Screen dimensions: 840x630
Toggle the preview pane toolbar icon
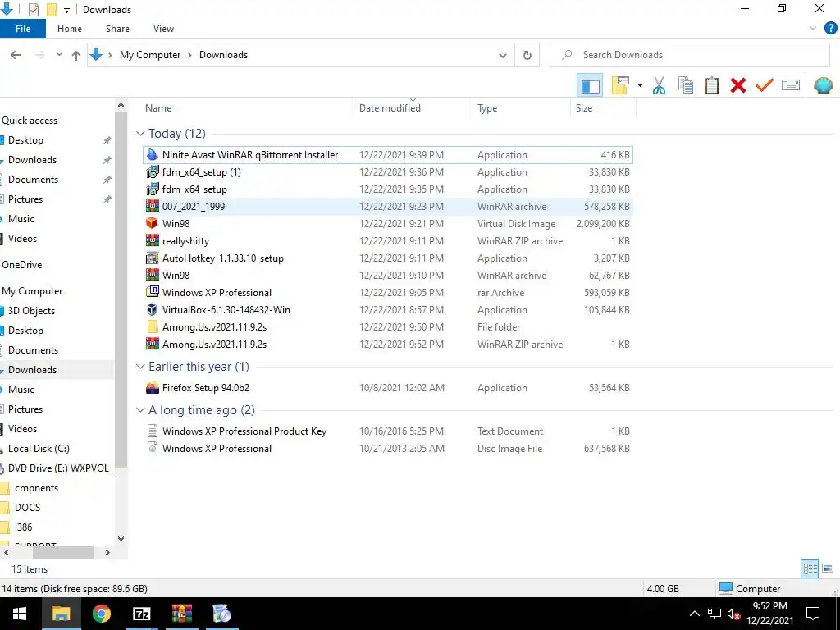click(x=590, y=85)
